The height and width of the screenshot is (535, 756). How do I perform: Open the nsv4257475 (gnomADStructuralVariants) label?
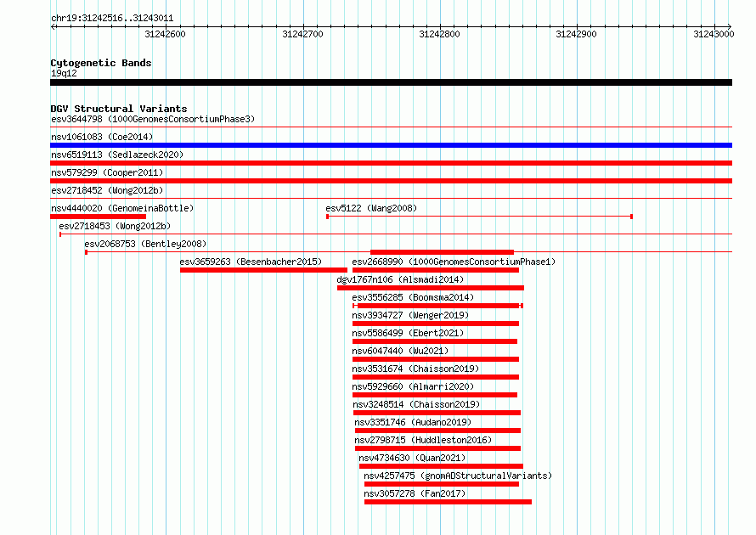pyautogui.click(x=458, y=476)
